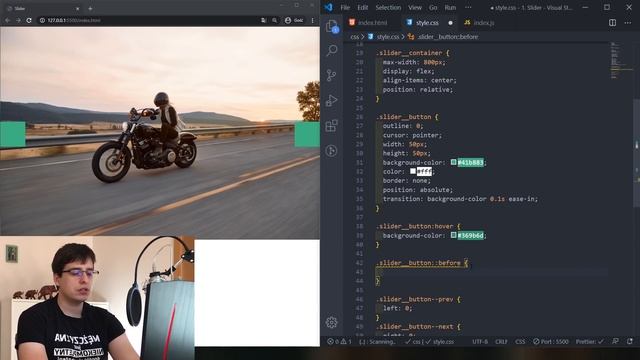Click the #369b6d color swatch
The width and height of the screenshot is (640, 360).
(x=453, y=236)
